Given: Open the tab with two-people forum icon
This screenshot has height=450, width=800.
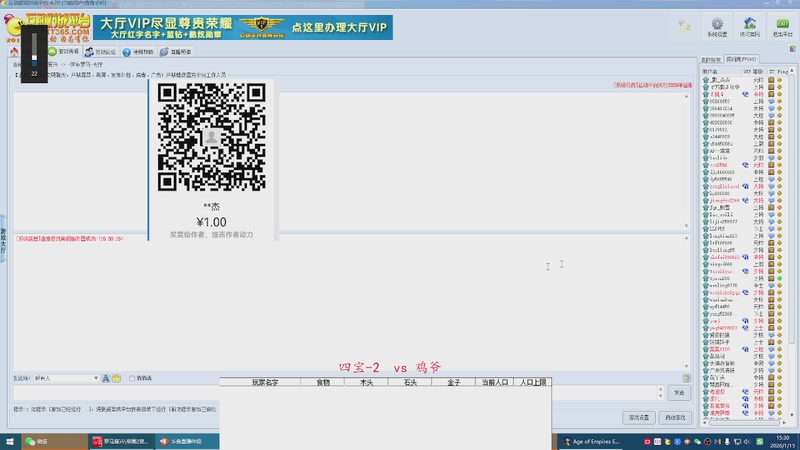Looking at the screenshot, I should click(x=101, y=52).
